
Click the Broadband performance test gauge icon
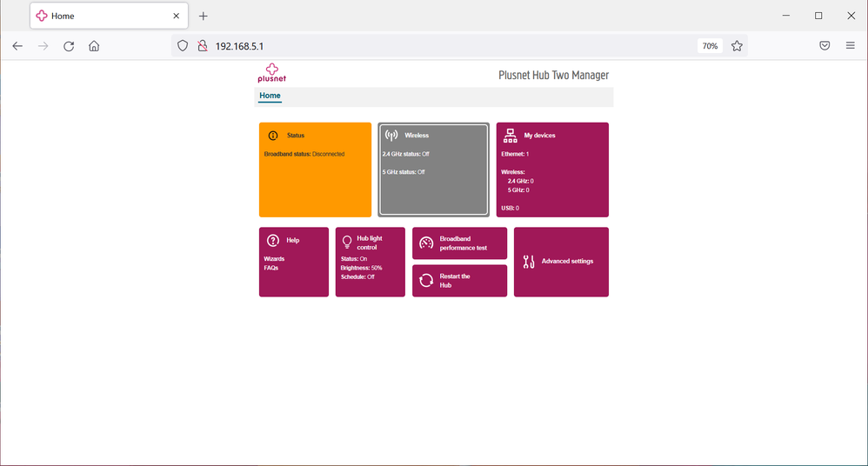pos(426,243)
